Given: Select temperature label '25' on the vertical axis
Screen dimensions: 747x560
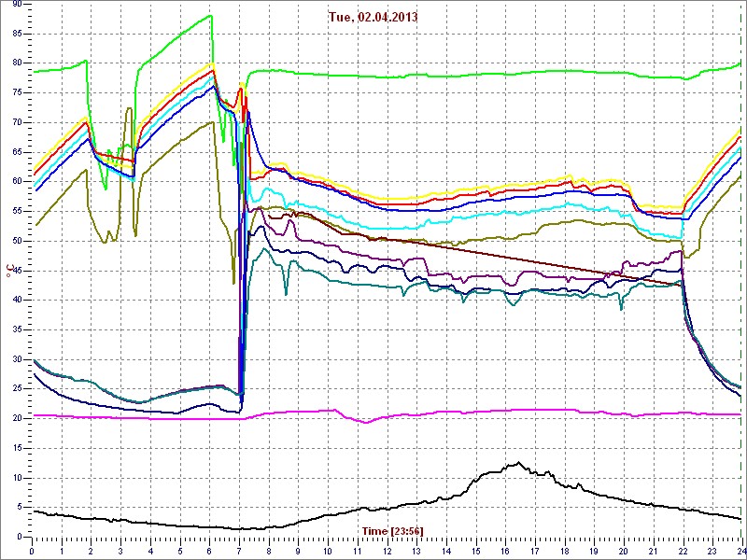Looking at the screenshot, I should click(x=17, y=388).
